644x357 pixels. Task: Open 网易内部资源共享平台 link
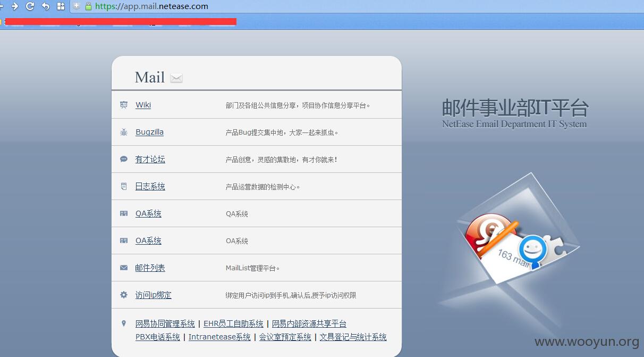click(x=309, y=323)
